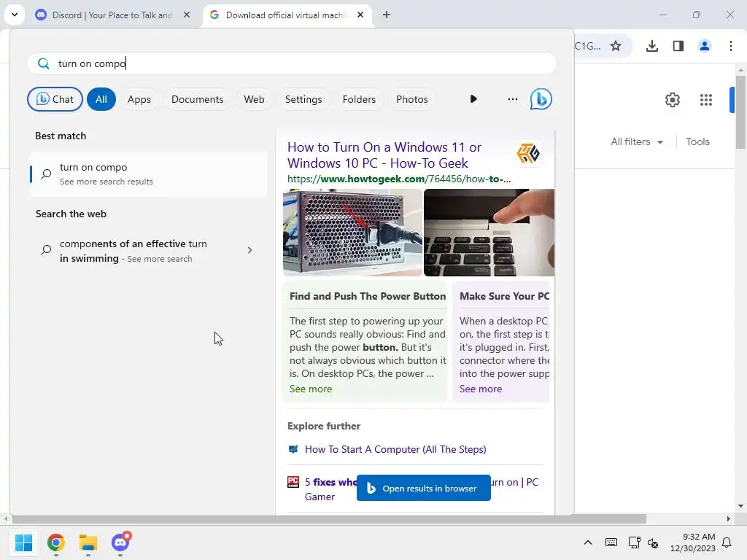Image resolution: width=747 pixels, height=560 pixels.
Task: Click the Find and Push The Power Button heading
Action: click(368, 296)
